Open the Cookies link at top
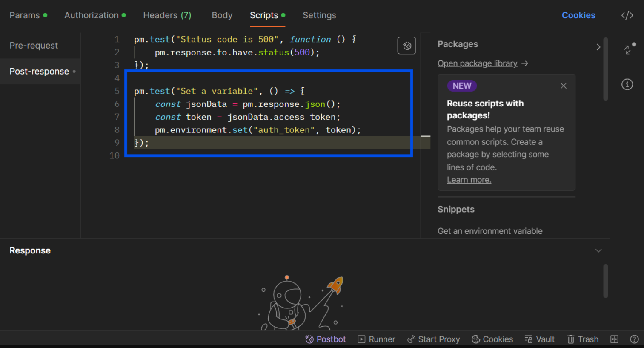 click(578, 15)
